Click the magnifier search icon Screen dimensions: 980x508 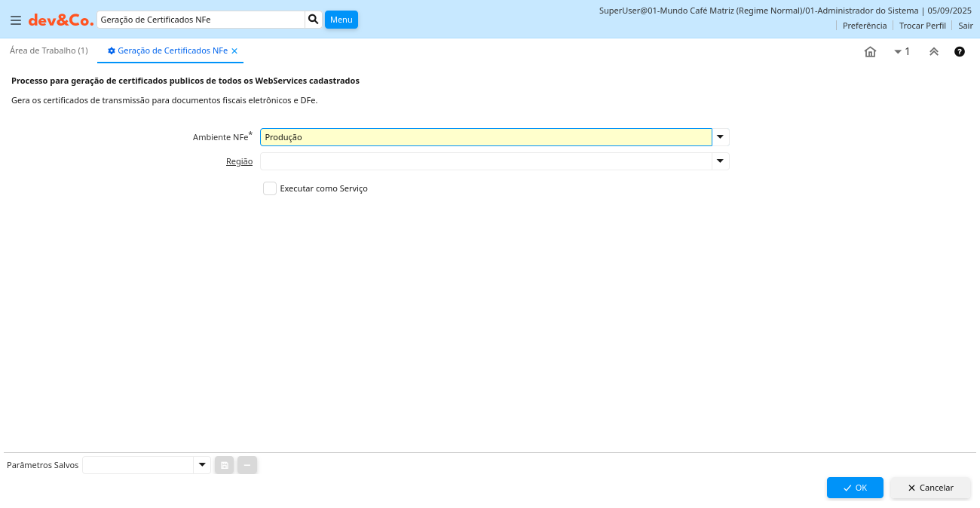coord(314,20)
